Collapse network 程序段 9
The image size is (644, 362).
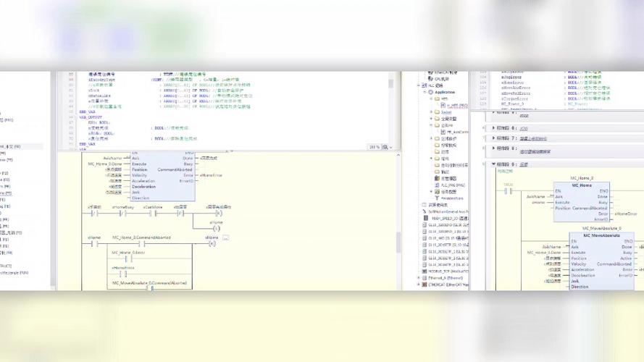(x=493, y=164)
